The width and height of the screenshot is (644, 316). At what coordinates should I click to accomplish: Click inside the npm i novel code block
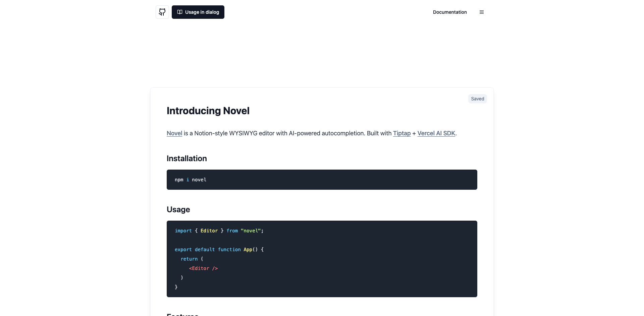[322, 180]
